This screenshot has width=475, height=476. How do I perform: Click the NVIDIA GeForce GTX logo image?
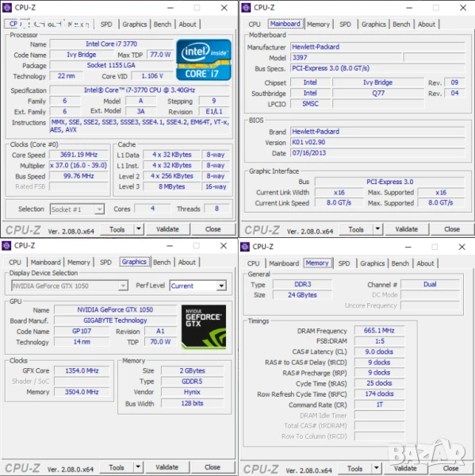[x=204, y=327]
